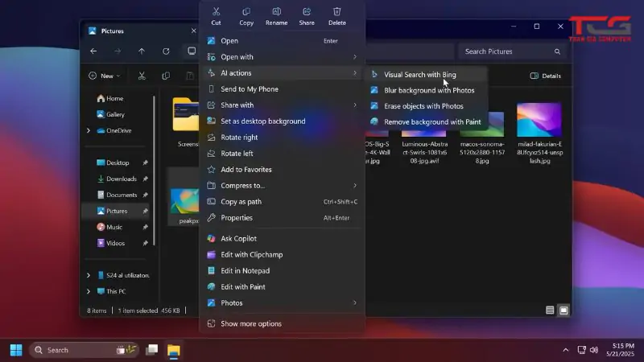Open Gallery in the navigation pane
644x362 pixels.
tap(110, 114)
